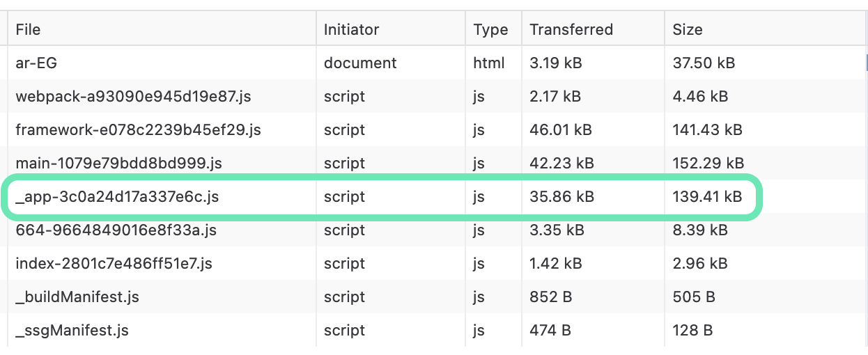Click the _buildManifest.js request
Screen dimensions: 868x355
tap(77, 297)
